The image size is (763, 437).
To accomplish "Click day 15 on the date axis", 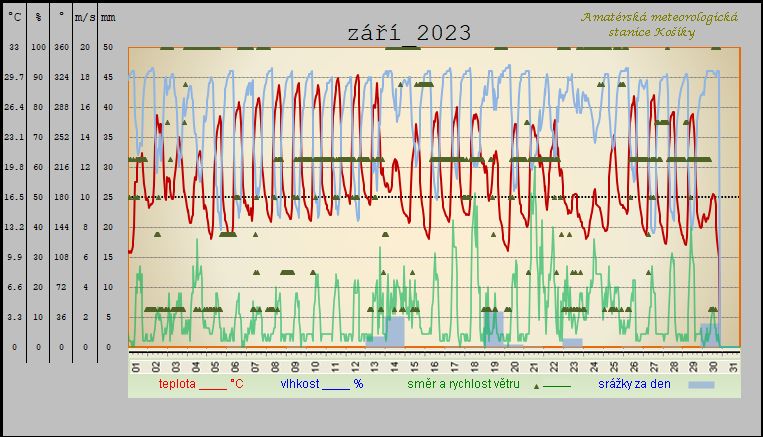I will tap(415, 367).
